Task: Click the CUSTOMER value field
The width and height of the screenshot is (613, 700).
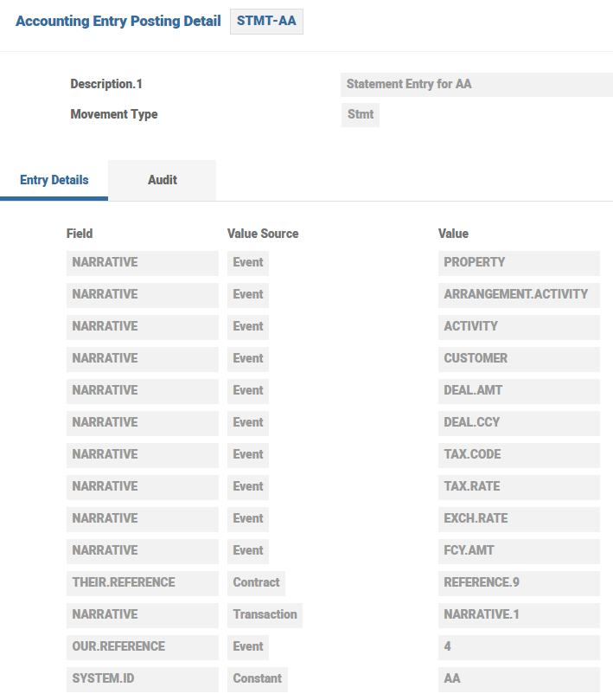Action: pos(519,359)
